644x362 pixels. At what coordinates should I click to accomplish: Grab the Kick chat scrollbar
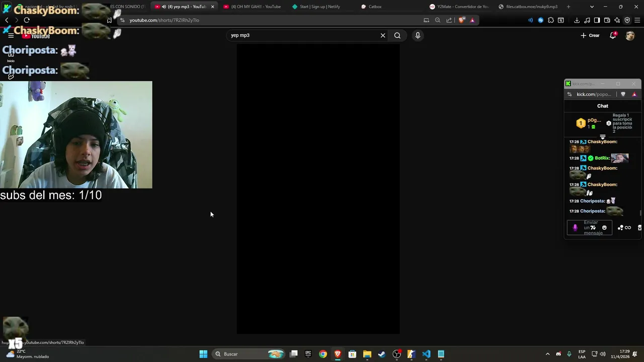click(640, 213)
